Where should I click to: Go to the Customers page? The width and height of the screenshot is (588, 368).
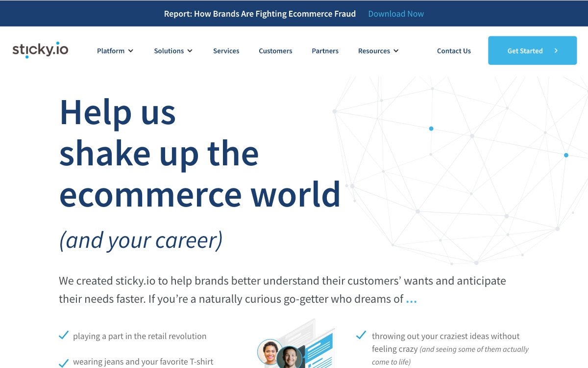click(x=275, y=51)
